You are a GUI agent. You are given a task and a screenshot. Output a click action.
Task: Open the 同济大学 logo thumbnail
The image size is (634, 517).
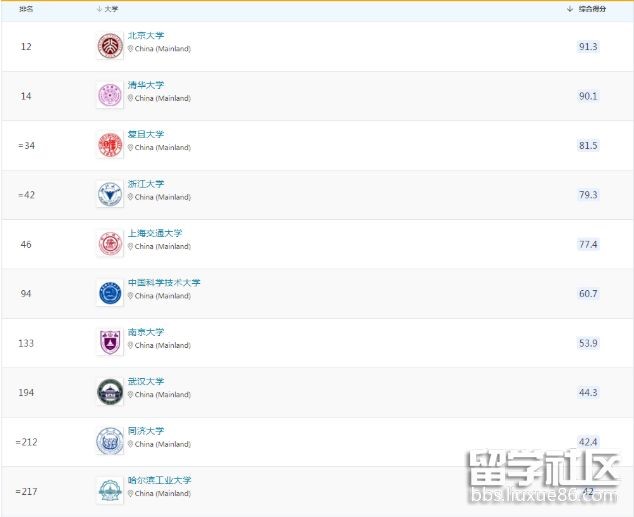click(x=110, y=441)
